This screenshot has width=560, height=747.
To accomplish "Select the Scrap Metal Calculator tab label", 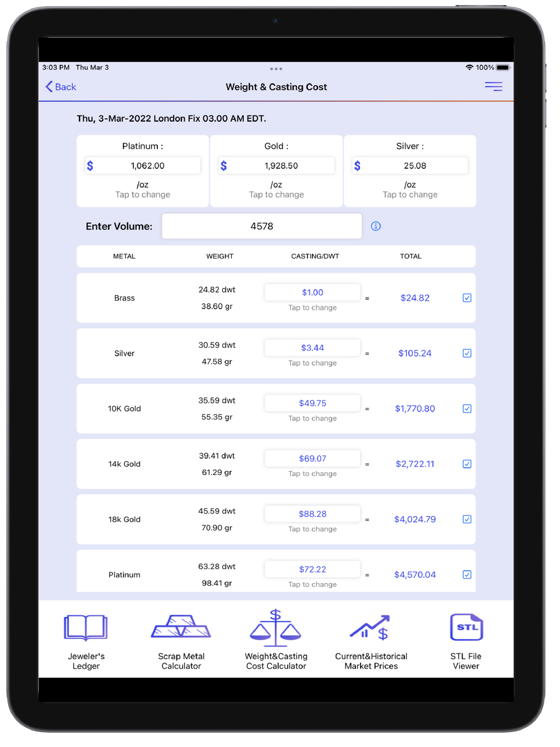I will tap(181, 661).
